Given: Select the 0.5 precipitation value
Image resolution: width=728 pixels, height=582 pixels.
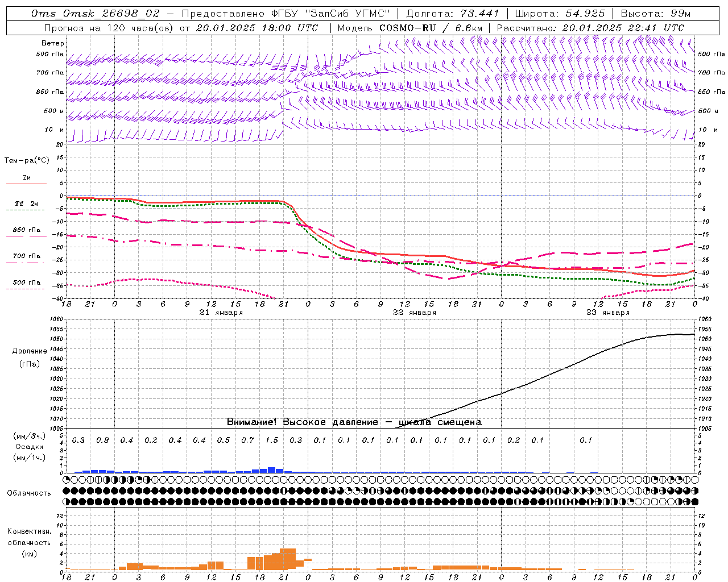Looking at the screenshot, I should (224, 440).
